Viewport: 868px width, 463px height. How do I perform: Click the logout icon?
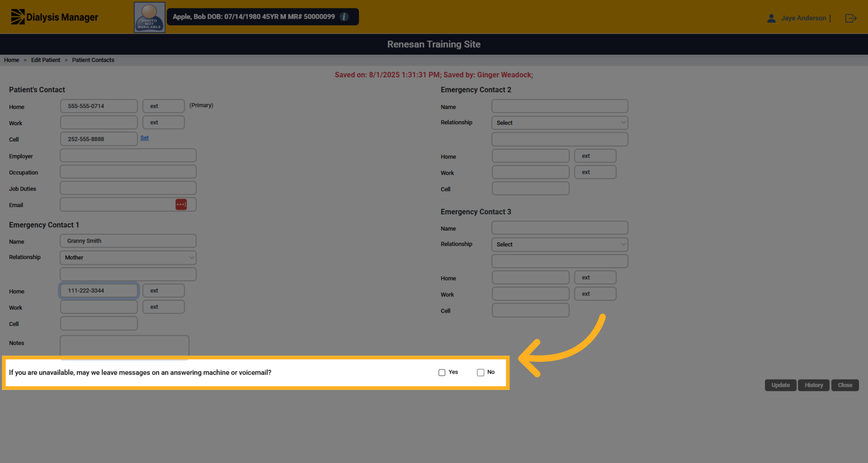pos(851,18)
